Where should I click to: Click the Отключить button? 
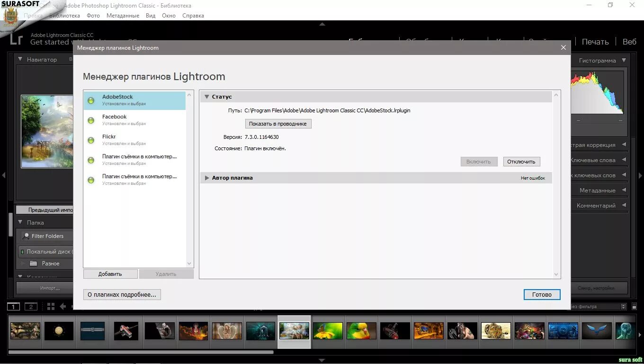point(521,162)
